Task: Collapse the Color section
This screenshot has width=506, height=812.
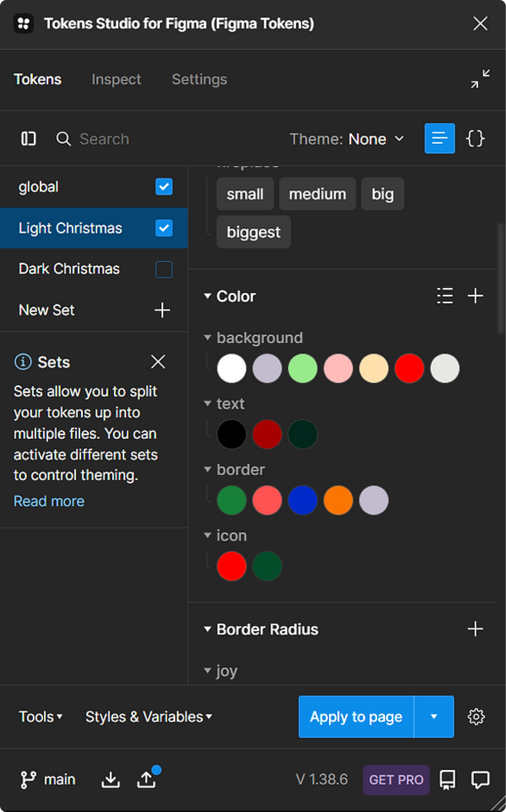Action: 207,296
